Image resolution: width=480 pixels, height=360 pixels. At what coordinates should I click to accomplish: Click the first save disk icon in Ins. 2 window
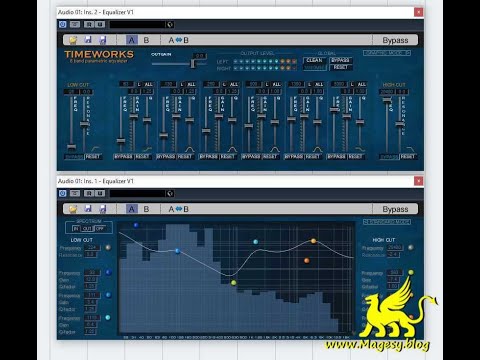[88, 40]
